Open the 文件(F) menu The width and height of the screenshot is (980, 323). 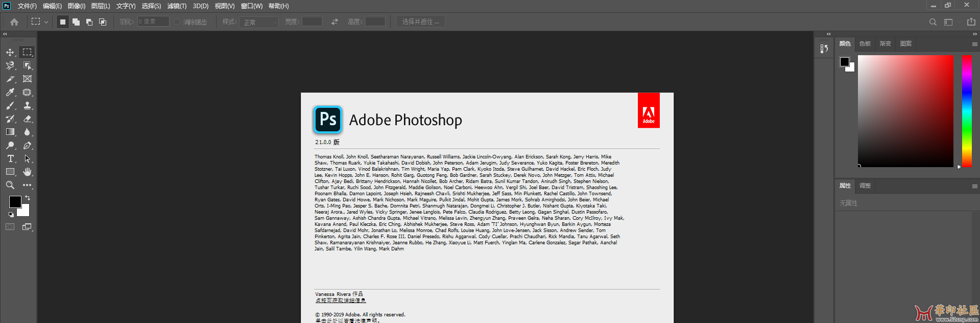[x=27, y=6]
